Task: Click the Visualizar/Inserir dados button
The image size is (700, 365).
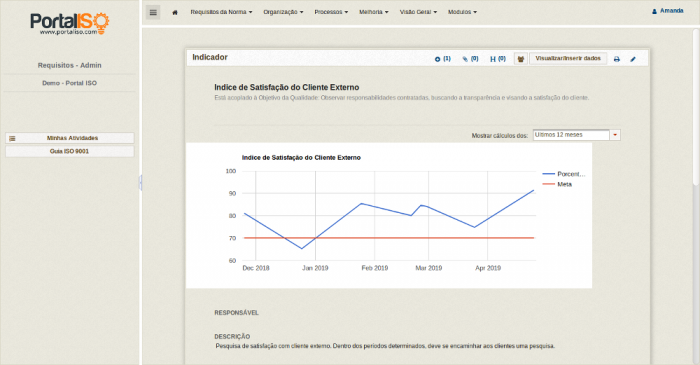Action: [x=568, y=58]
